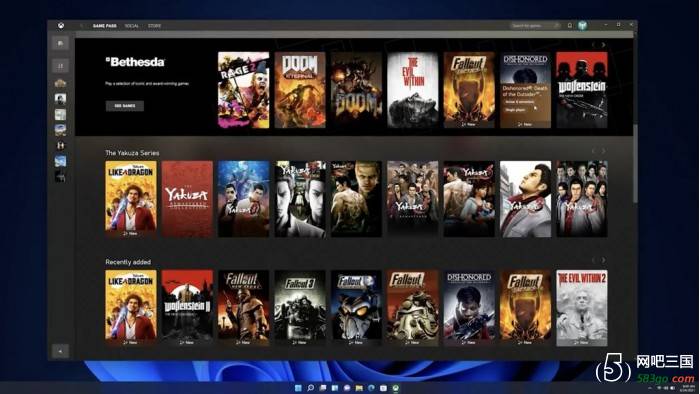The image size is (700, 394).
Task: Switch to the Store tab
Action: coord(154,26)
